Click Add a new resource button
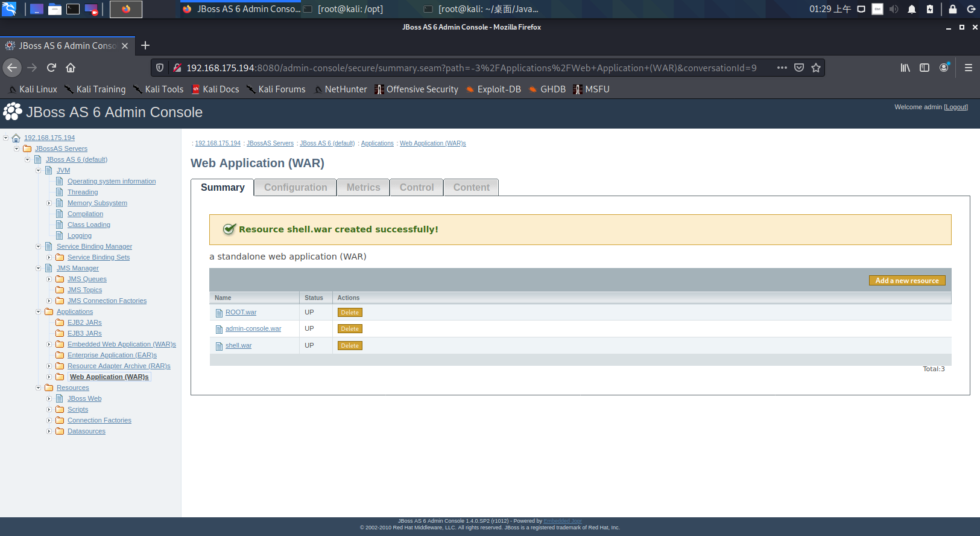 pos(906,281)
